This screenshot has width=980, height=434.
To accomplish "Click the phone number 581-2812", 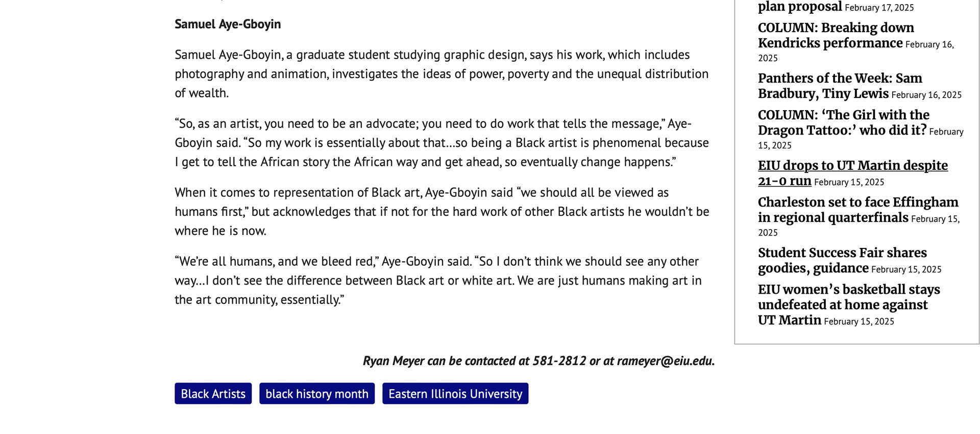I will (559, 361).
